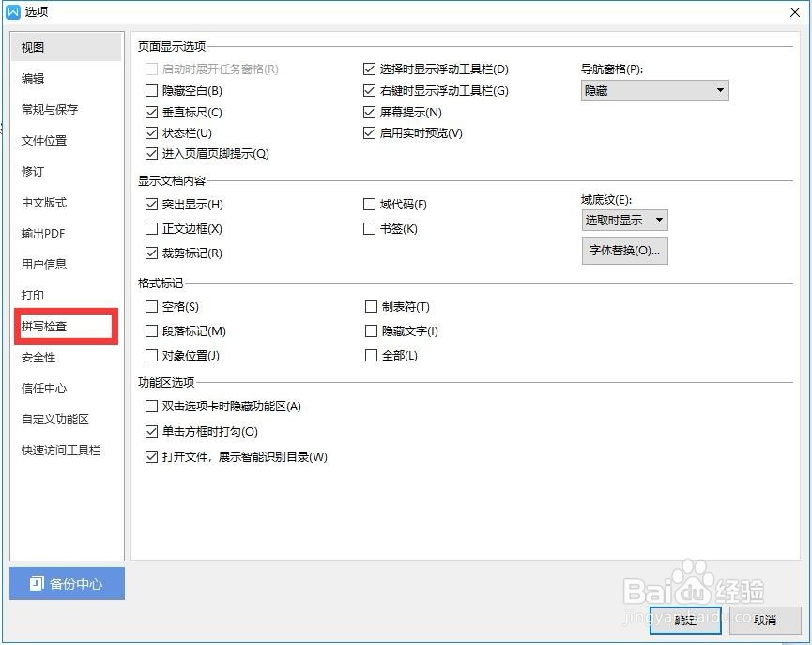The width and height of the screenshot is (812, 645).
Task: Enable 正文边框(X)
Action: click(x=151, y=228)
